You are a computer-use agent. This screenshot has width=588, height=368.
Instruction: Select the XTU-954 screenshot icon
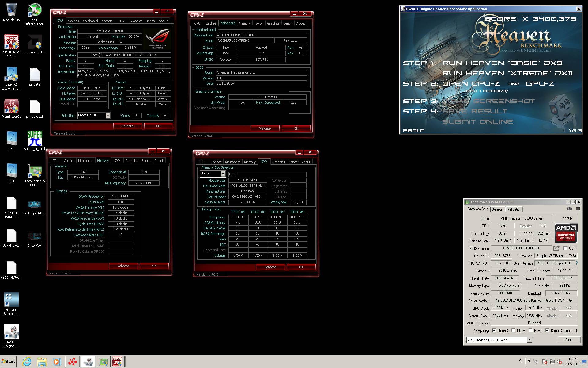pyautogui.click(x=35, y=240)
